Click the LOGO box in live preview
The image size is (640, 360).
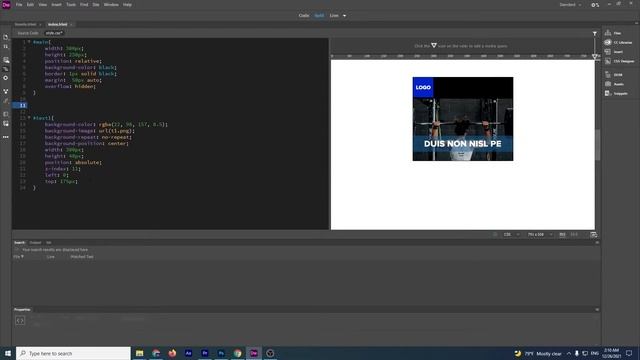[x=423, y=87]
